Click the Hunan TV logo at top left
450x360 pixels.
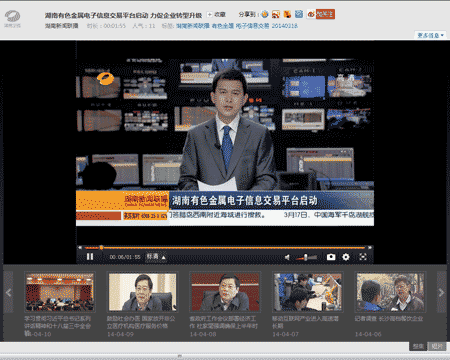click(x=13, y=19)
